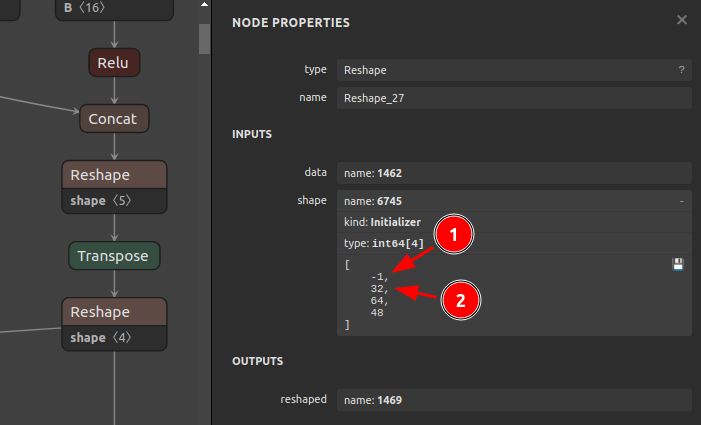Image resolution: width=701 pixels, height=425 pixels.
Task: Click the data input name 1462
Action: pyautogui.click(x=514, y=173)
